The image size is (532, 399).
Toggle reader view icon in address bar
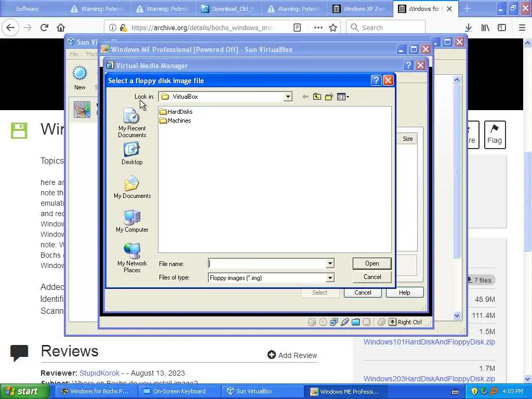pyautogui.click(x=297, y=28)
